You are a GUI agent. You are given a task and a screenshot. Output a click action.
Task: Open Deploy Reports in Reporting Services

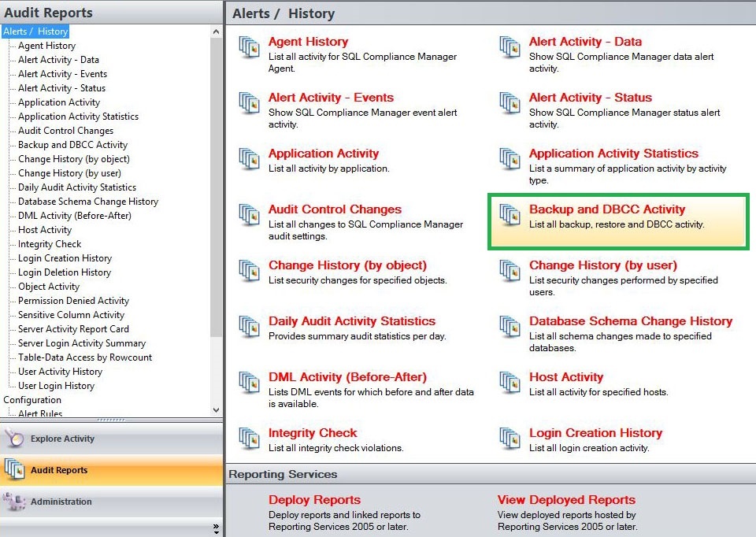click(314, 500)
